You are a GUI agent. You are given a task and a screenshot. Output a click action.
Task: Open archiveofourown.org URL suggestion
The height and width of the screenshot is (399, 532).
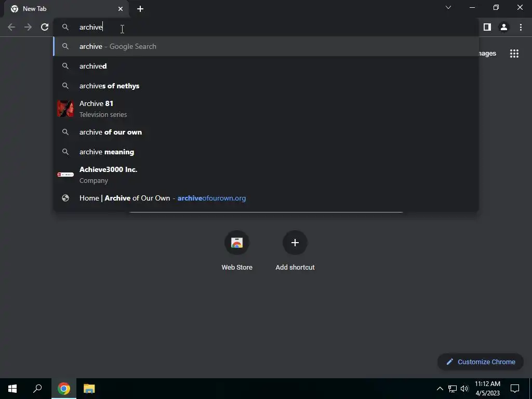coord(267,198)
